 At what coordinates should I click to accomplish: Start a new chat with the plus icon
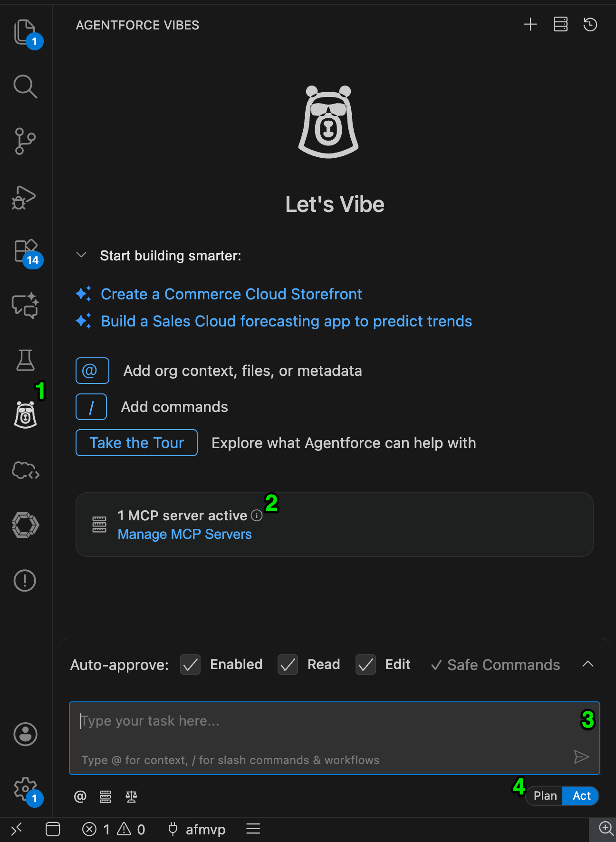[x=530, y=25]
